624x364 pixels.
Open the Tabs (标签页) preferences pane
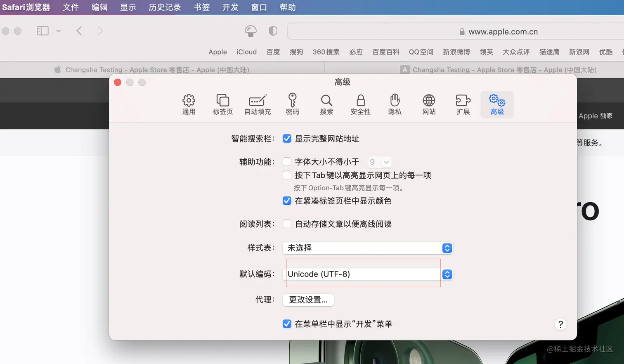pyautogui.click(x=223, y=104)
